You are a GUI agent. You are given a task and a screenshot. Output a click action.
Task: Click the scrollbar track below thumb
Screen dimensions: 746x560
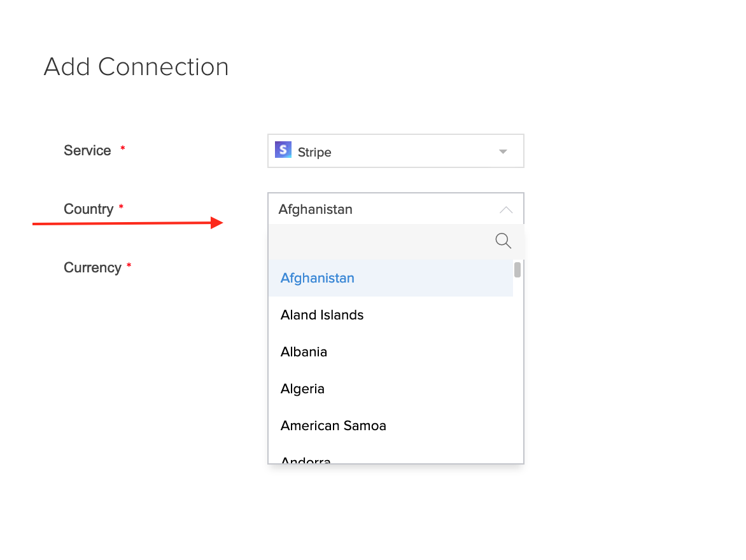(x=517, y=368)
